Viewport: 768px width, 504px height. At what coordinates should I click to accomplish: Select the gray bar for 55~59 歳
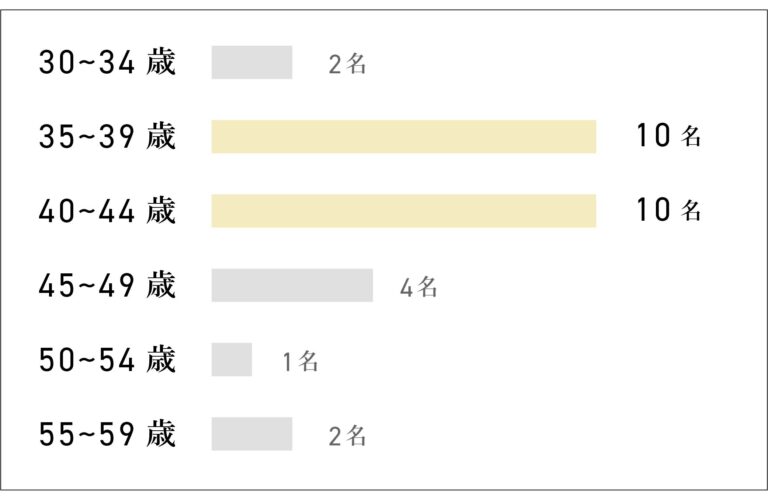252,434
